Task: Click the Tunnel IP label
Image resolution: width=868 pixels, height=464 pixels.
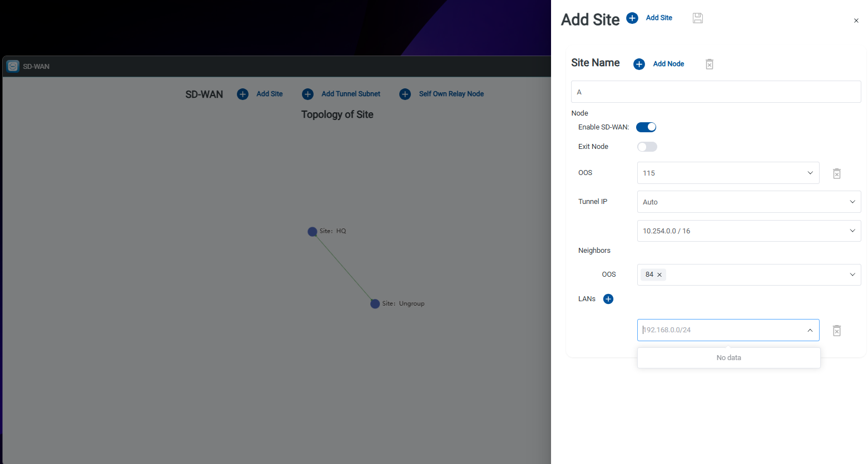Action: [593, 202]
